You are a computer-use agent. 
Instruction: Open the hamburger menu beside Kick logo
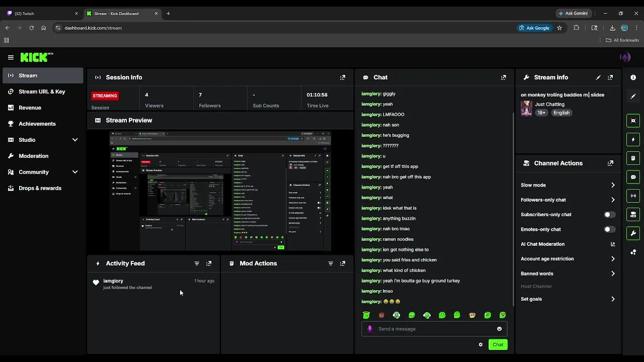11,57
